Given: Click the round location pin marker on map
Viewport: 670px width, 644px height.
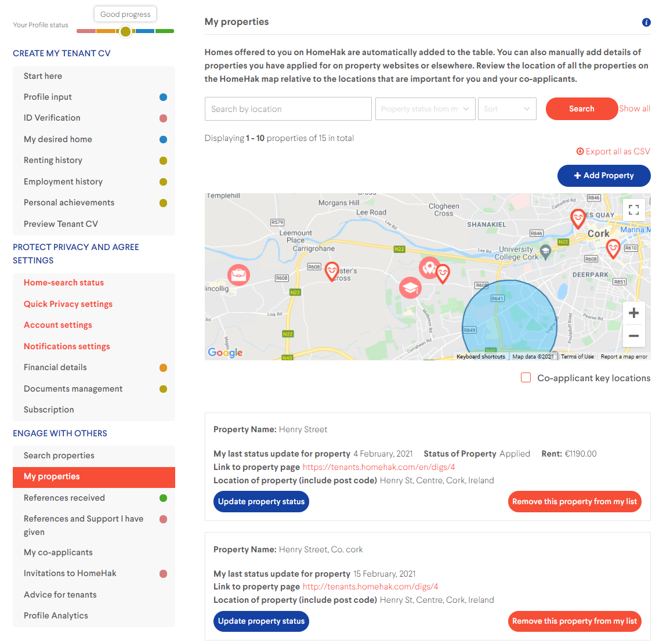Looking at the screenshot, I should pos(429,267).
